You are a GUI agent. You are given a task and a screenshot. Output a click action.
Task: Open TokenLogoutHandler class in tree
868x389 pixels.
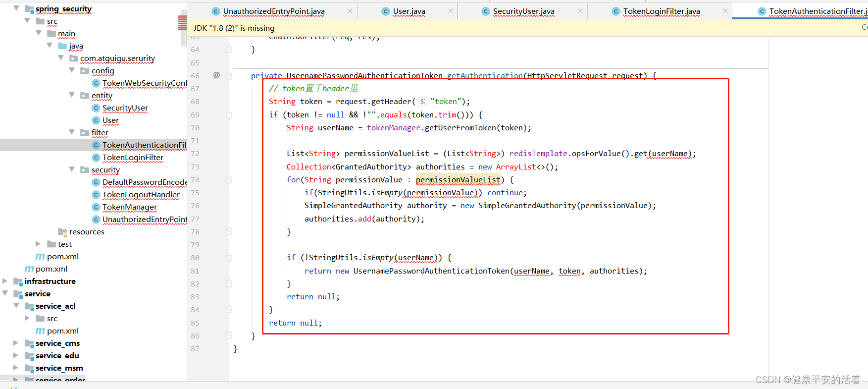click(x=141, y=194)
